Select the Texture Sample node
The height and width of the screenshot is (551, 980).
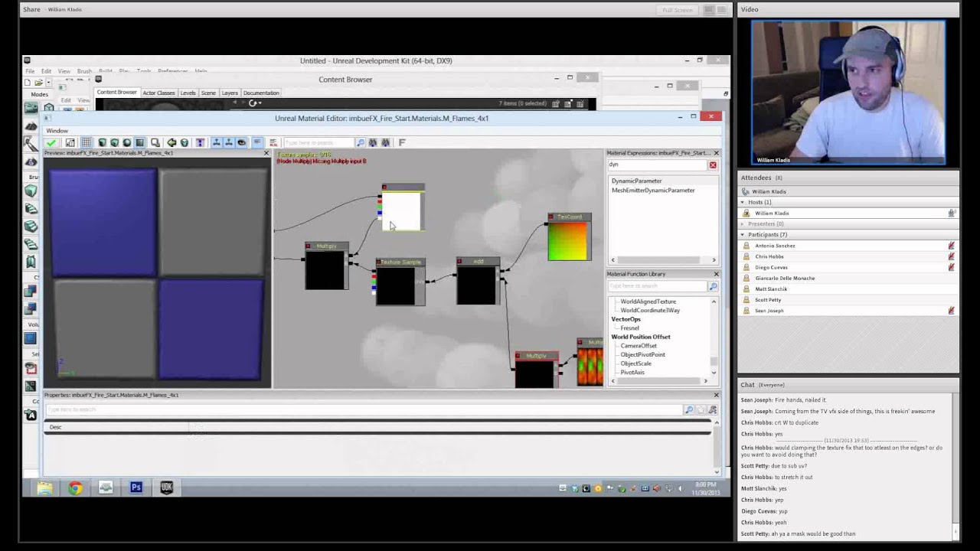400,282
